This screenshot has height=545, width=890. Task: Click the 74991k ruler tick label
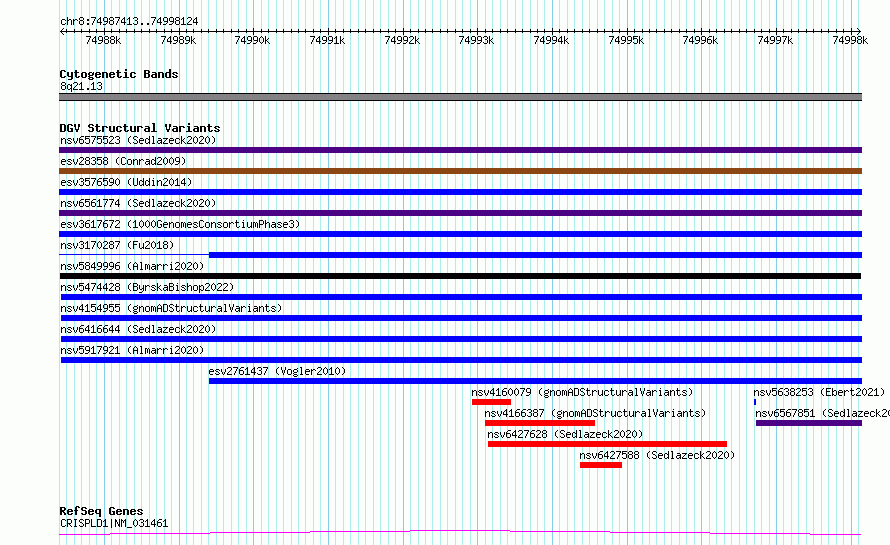coord(327,40)
